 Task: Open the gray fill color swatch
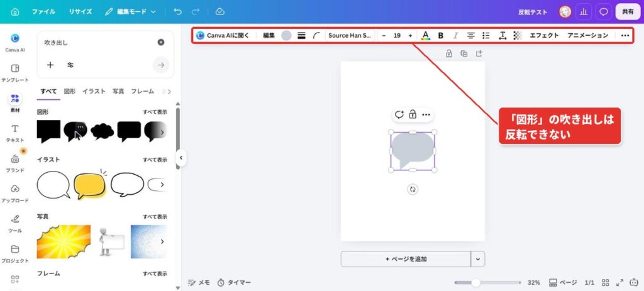click(x=286, y=35)
